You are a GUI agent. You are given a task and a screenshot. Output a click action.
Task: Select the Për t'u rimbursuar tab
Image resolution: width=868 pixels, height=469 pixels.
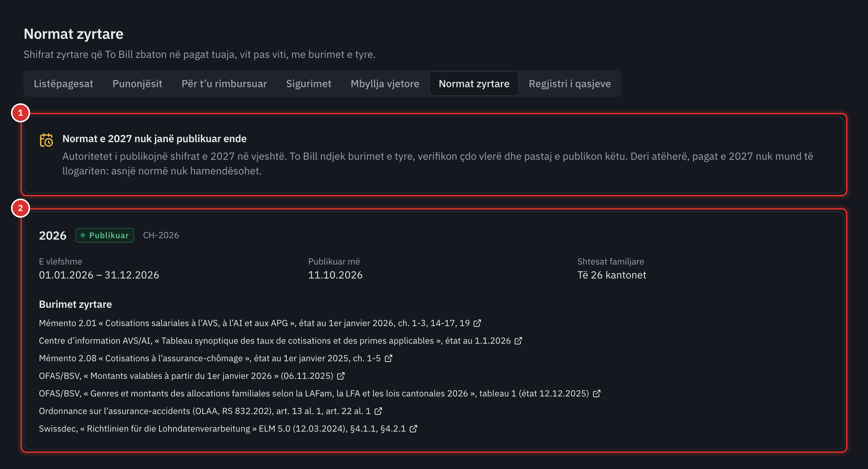[x=224, y=84]
